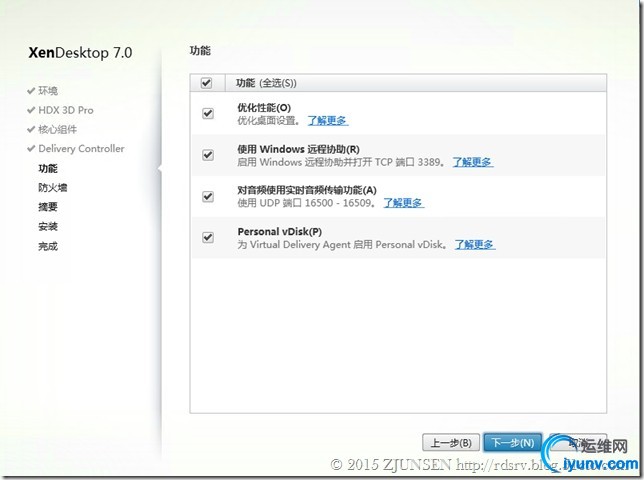The width and height of the screenshot is (644, 480).
Task: Click the 启用 Windows 远程协助并打开 TCP 端口 description
Action: 341,162
